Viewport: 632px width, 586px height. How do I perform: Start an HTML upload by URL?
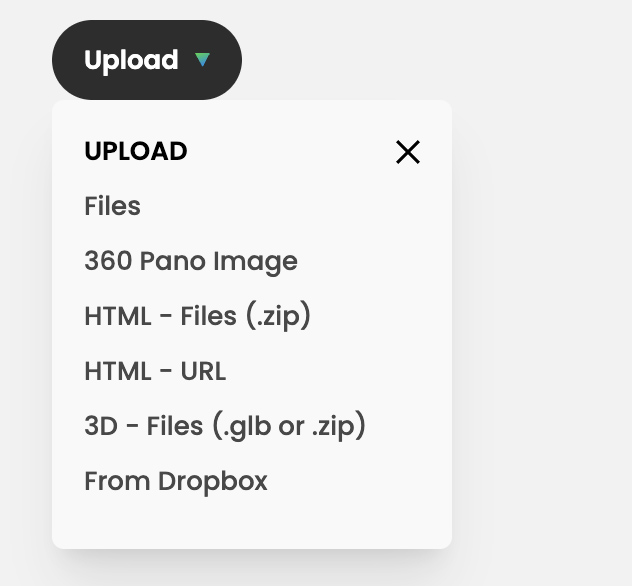(155, 371)
